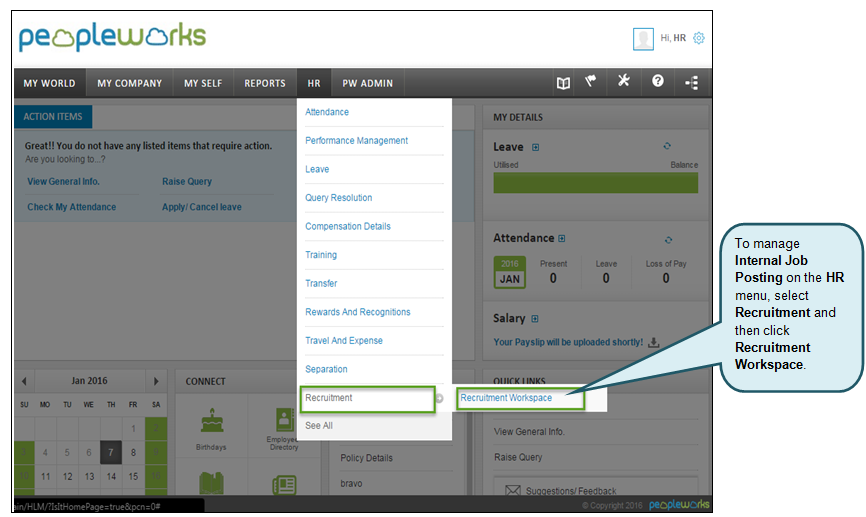
Task: Open the Employee Directory icon
Action: (284, 419)
